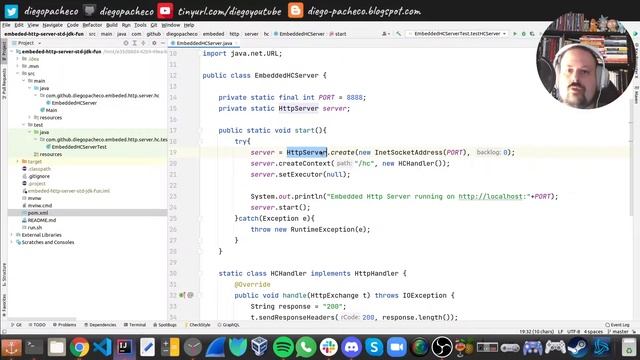640x360 pixels.
Task: Click breadcrumb 'server' in navigation bar
Action: tap(251, 34)
